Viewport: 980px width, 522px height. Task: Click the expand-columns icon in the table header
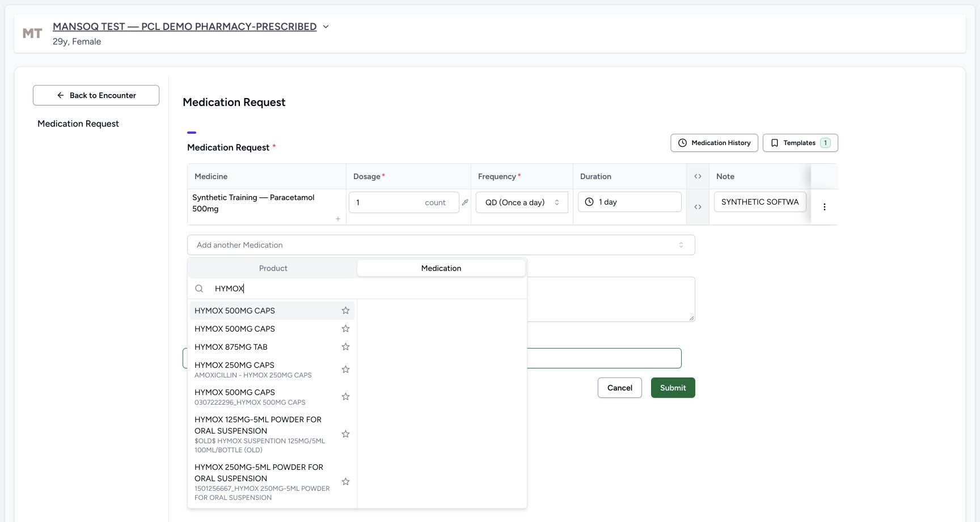pos(698,176)
